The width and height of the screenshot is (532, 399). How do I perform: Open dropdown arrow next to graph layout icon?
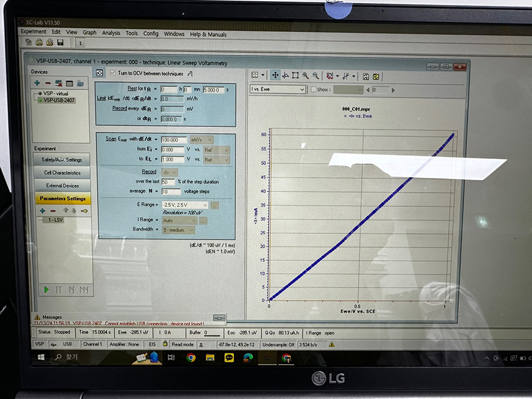[x=263, y=75]
